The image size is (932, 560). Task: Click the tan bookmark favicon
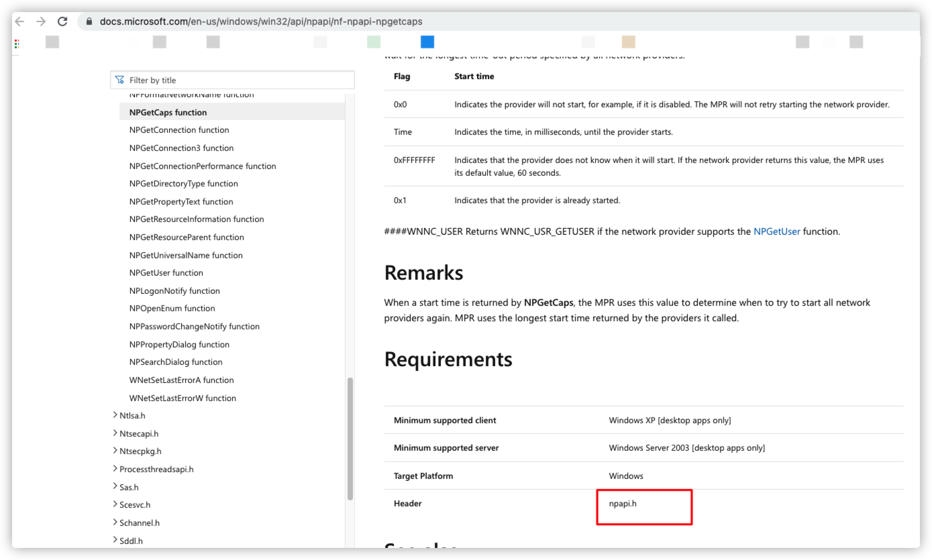tap(628, 42)
